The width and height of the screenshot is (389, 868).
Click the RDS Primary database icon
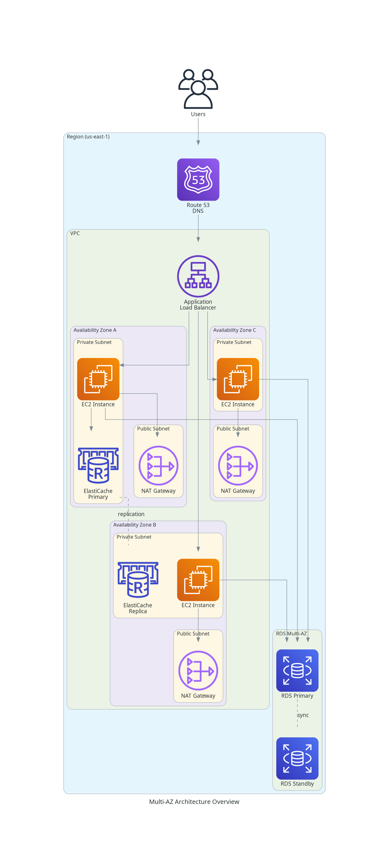coord(297,670)
